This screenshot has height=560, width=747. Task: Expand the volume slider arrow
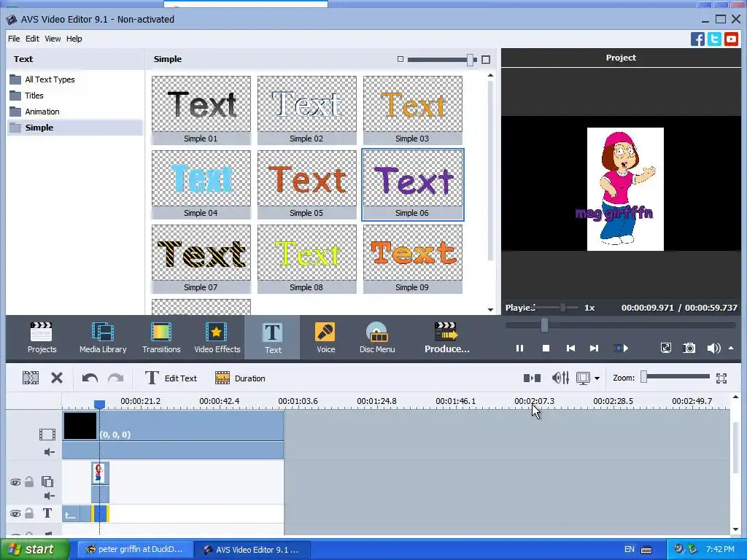(731, 348)
